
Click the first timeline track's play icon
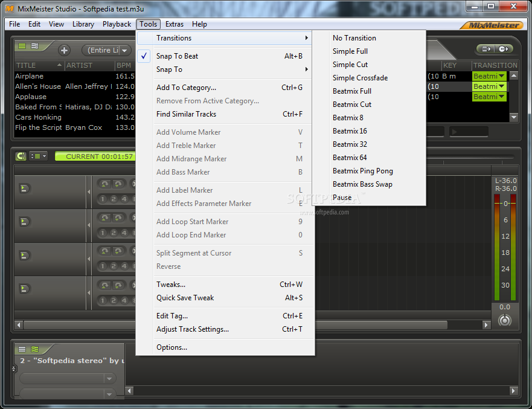(x=24, y=188)
